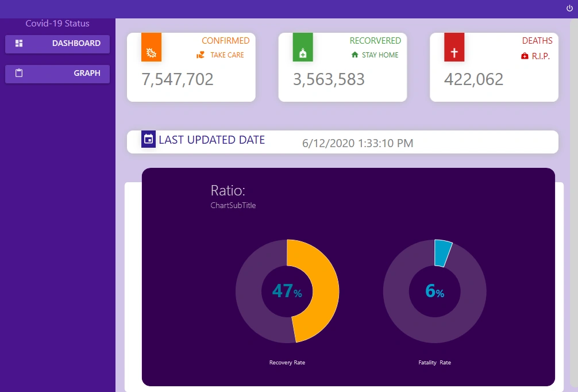Click the 47% center value
The image size is (578, 392).
(x=287, y=291)
